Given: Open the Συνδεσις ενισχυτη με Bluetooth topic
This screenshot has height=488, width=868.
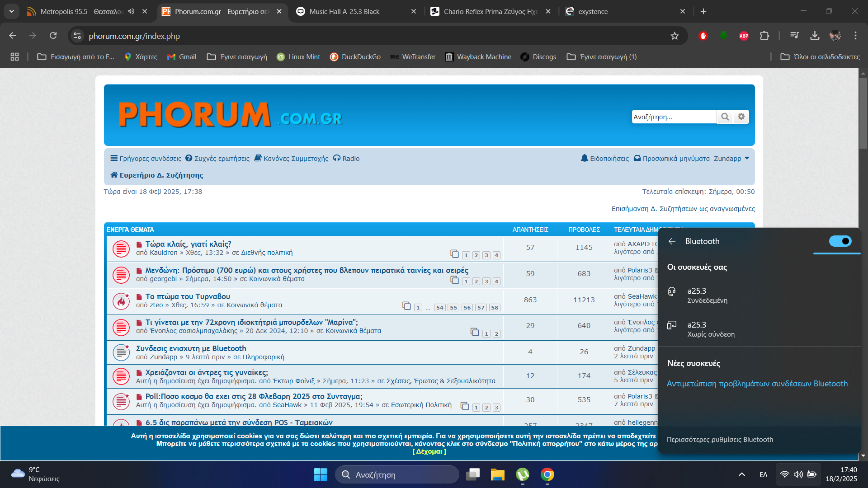Looking at the screenshot, I should [x=191, y=348].
